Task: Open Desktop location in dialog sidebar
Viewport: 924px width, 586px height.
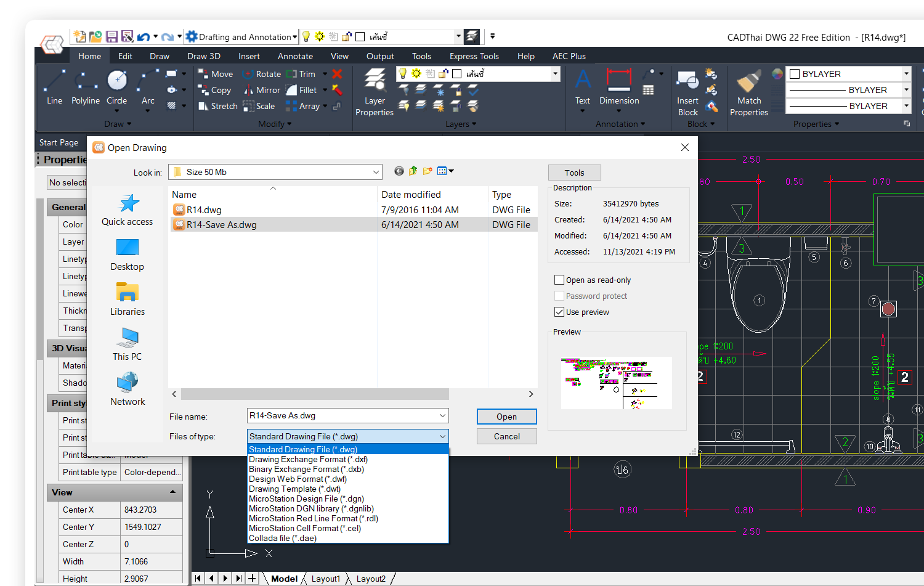Action: 128,255
